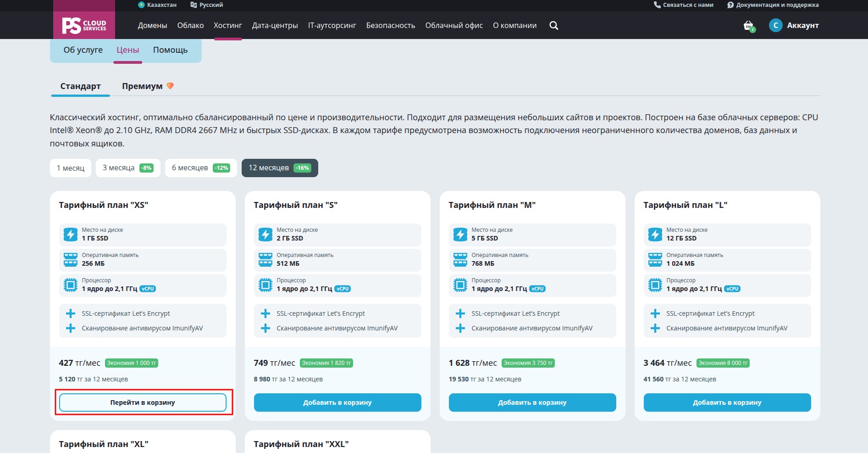Click the diamond icon next to Премиум
This screenshot has width=868, height=453.
[170, 86]
